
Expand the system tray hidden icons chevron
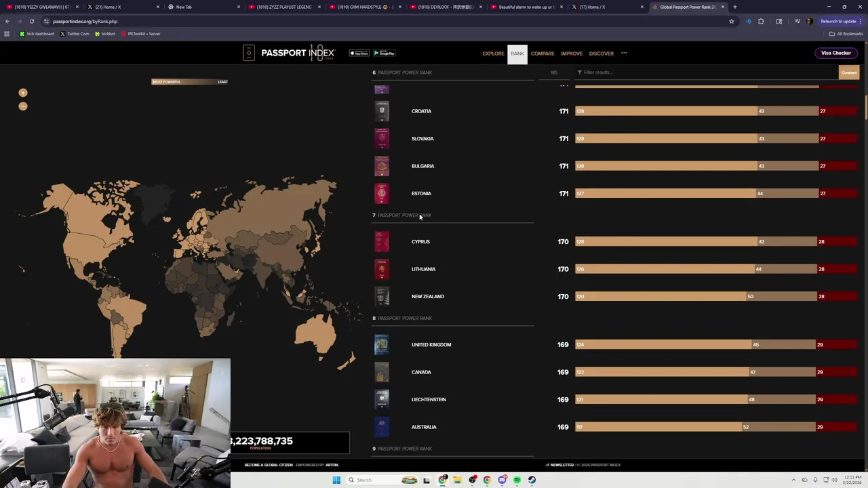793,480
